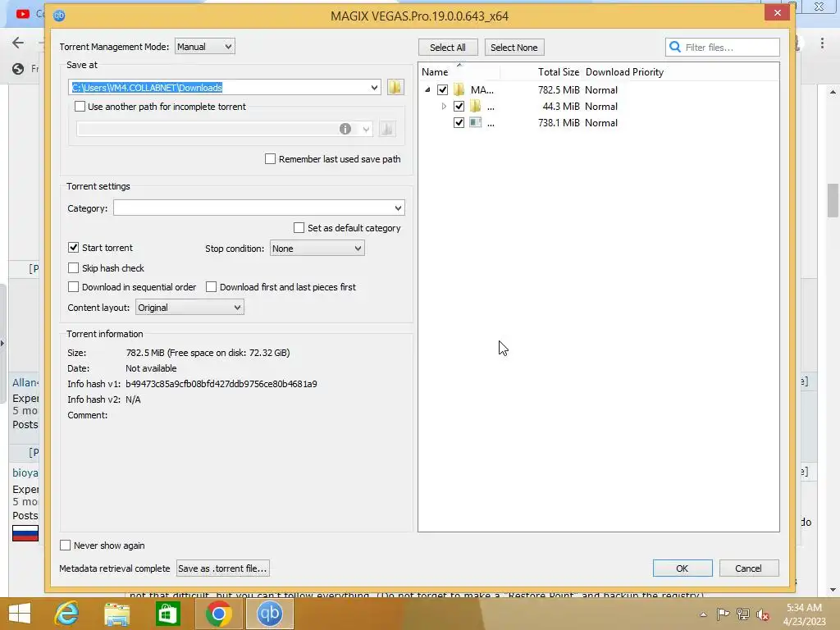The image size is (840, 630).
Task: Click the YouTube tab icon in Chrome
Action: click(x=22, y=14)
